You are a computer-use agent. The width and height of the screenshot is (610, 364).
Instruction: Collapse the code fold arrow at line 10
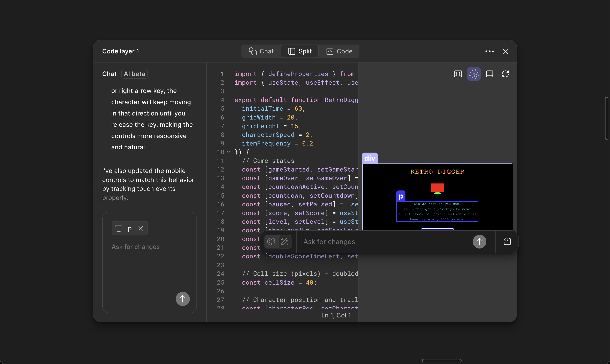tap(229, 152)
